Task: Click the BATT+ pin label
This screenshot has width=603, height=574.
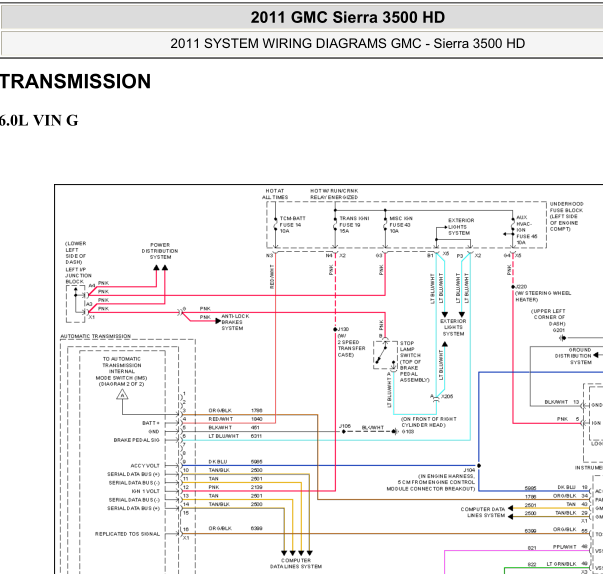Action: point(150,423)
